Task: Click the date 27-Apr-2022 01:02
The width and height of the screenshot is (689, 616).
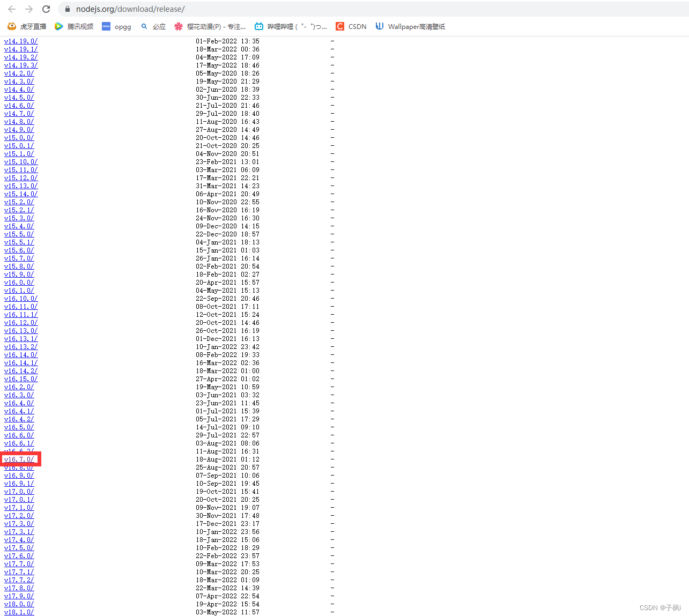Action: (227, 379)
